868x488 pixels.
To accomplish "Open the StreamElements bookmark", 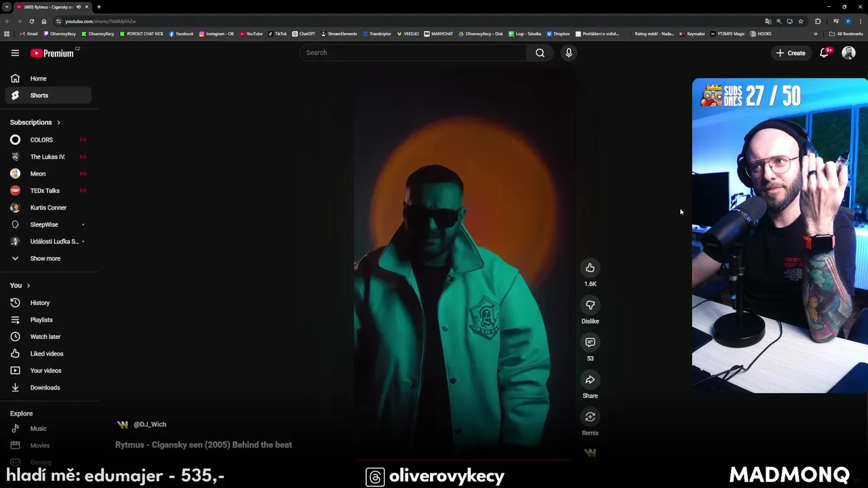I will tap(339, 34).
